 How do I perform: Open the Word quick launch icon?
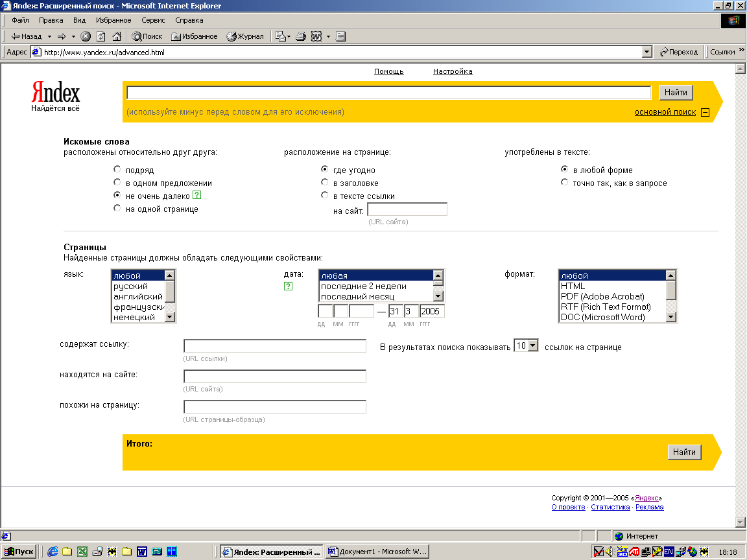pos(142,552)
